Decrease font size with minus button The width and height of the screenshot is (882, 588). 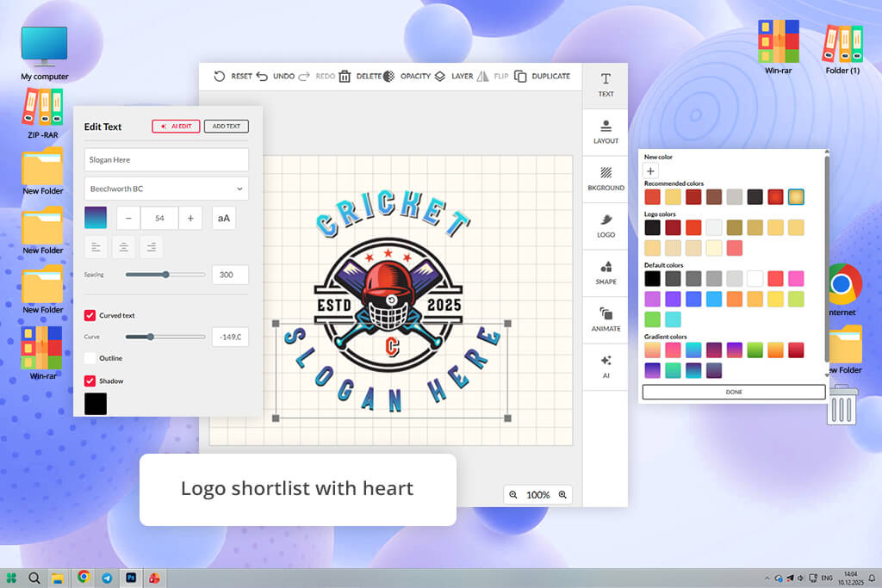pyautogui.click(x=128, y=218)
